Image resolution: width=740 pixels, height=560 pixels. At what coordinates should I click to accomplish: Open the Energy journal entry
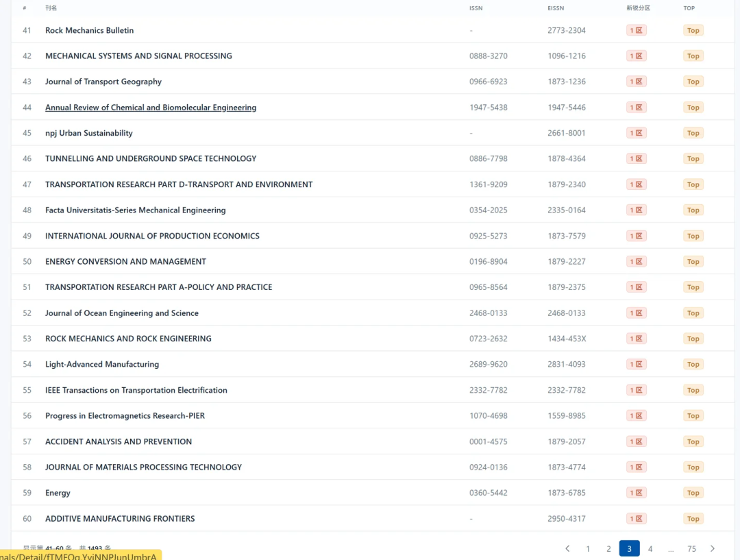tap(58, 493)
